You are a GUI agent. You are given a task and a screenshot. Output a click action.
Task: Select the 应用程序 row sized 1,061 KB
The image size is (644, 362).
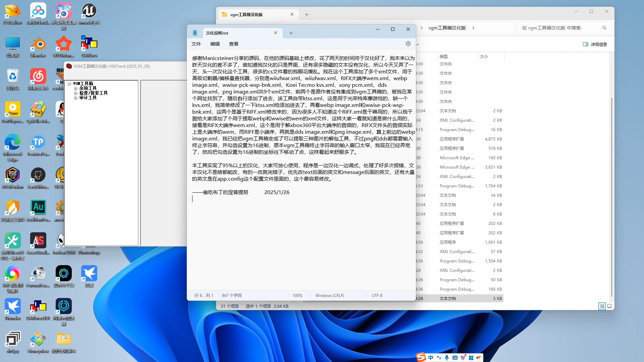[460, 242]
